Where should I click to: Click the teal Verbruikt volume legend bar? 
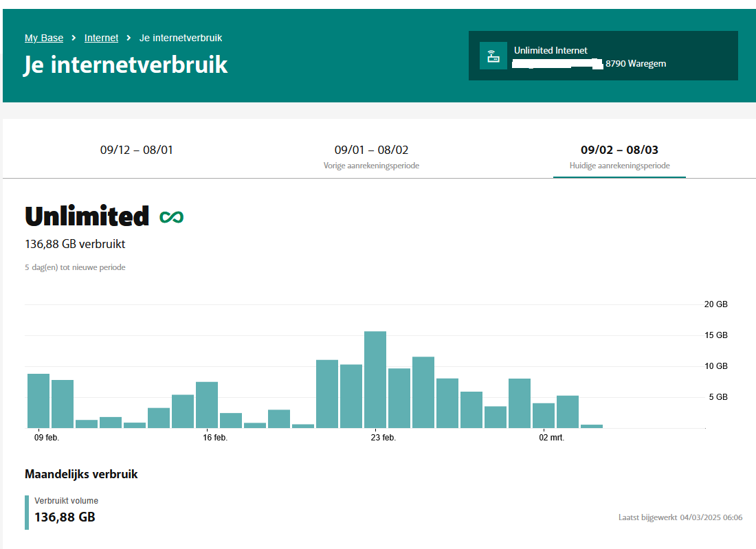27,512
